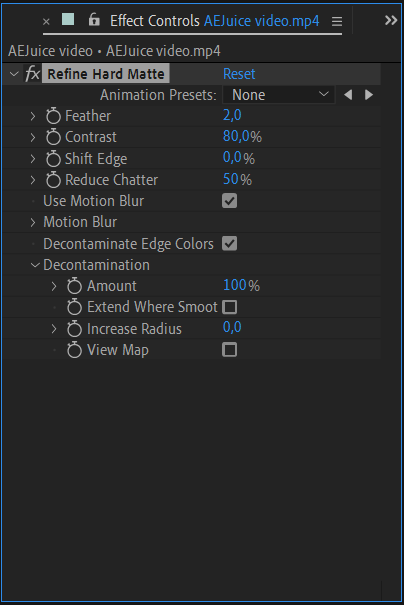The image size is (404, 605).
Task: Expand the Motion Blur group
Action: tap(33, 222)
